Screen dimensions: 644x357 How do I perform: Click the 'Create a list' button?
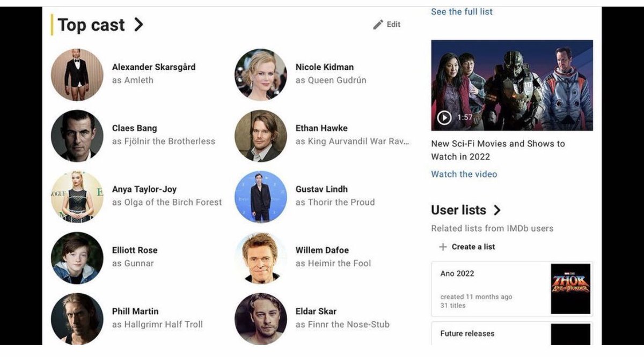467,247
